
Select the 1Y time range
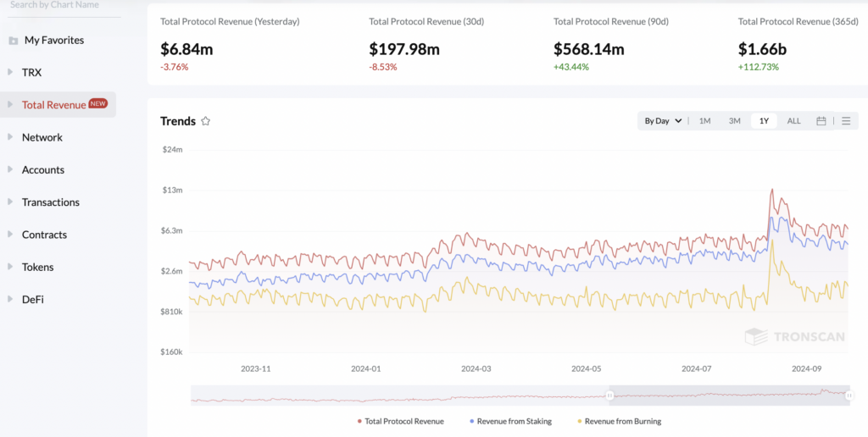(764, 120)
